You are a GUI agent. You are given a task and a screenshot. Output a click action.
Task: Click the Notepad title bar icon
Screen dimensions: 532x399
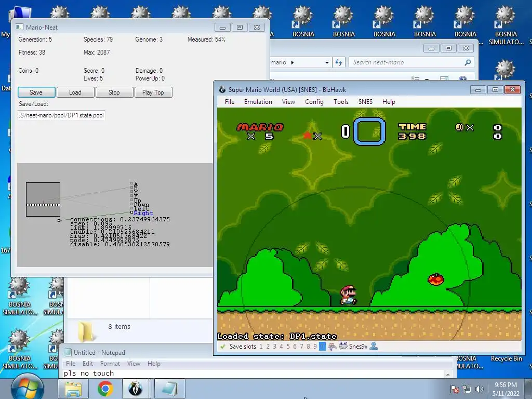[x=68, y=353]
